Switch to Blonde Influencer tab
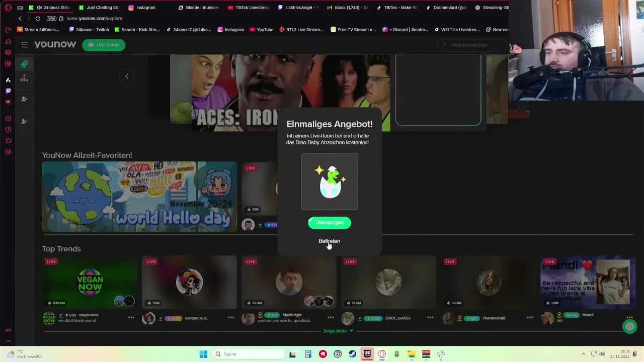 click(x=198, y=8)
